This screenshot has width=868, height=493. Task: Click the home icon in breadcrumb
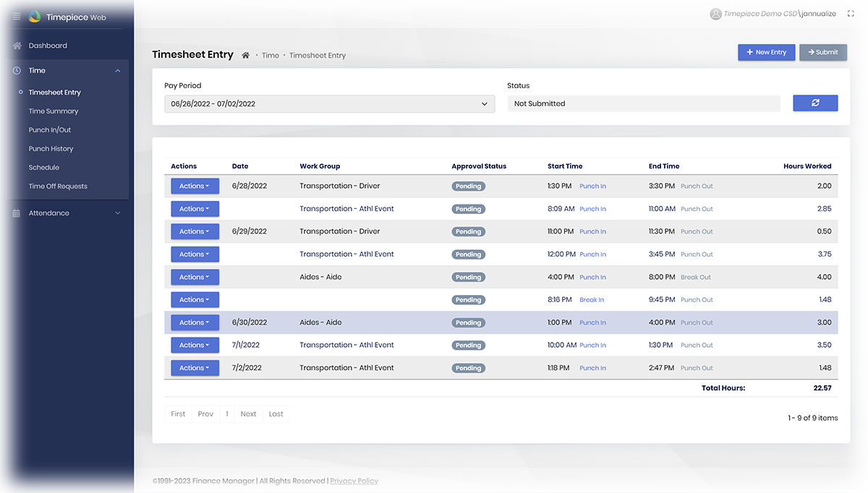(x=246, y=56)
